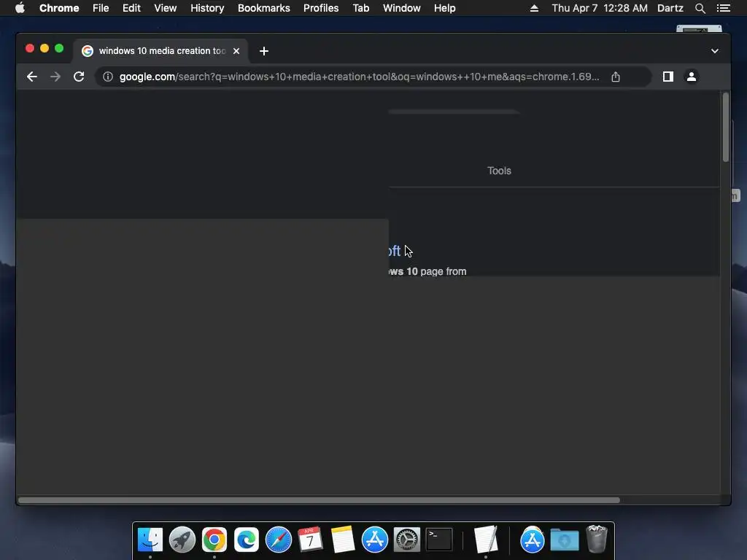Go back to the previous page

point(32,77)
